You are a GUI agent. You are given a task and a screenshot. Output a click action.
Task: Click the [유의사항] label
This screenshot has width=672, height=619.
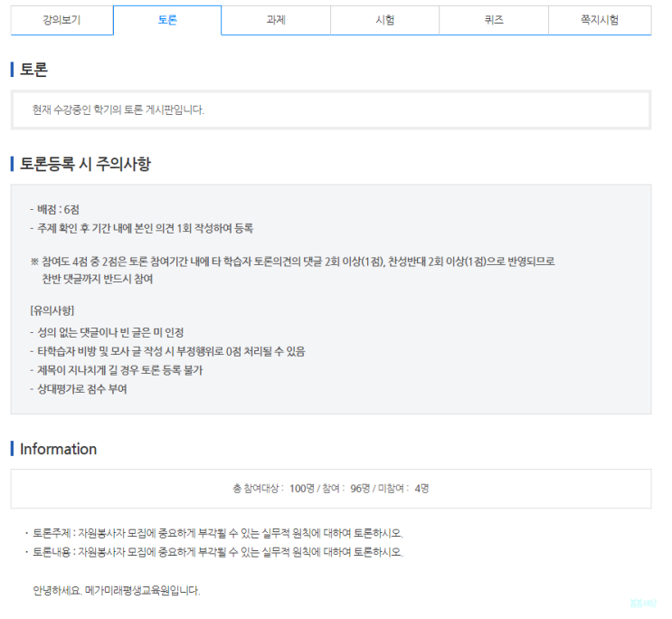[52, 310]
